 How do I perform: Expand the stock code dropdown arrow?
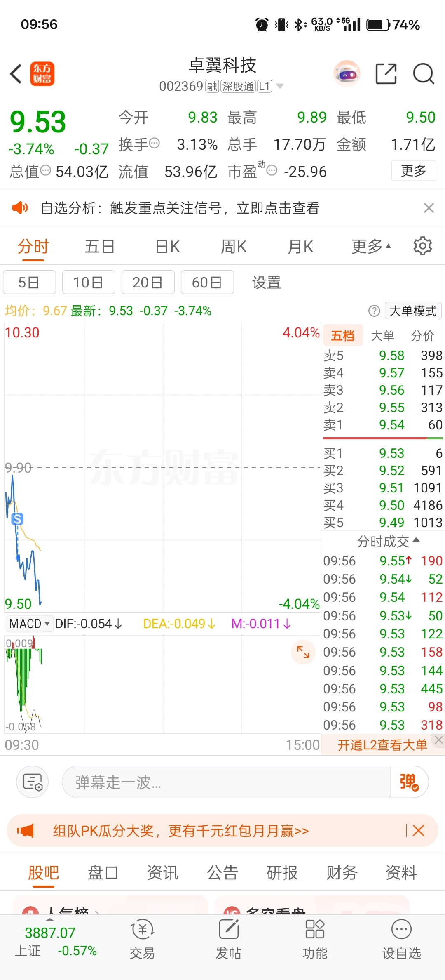(280, 86)
